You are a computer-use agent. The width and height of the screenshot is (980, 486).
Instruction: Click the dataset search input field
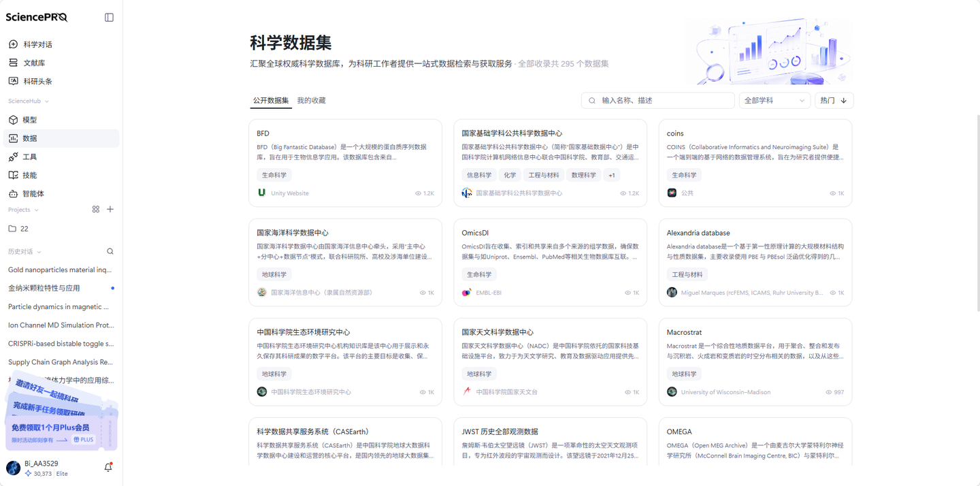tap(657, 101)
